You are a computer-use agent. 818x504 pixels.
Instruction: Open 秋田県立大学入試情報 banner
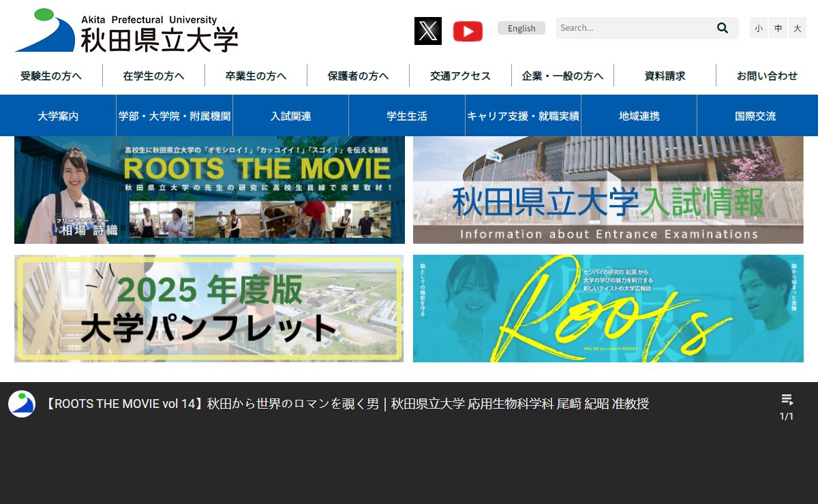coord(608,190)
